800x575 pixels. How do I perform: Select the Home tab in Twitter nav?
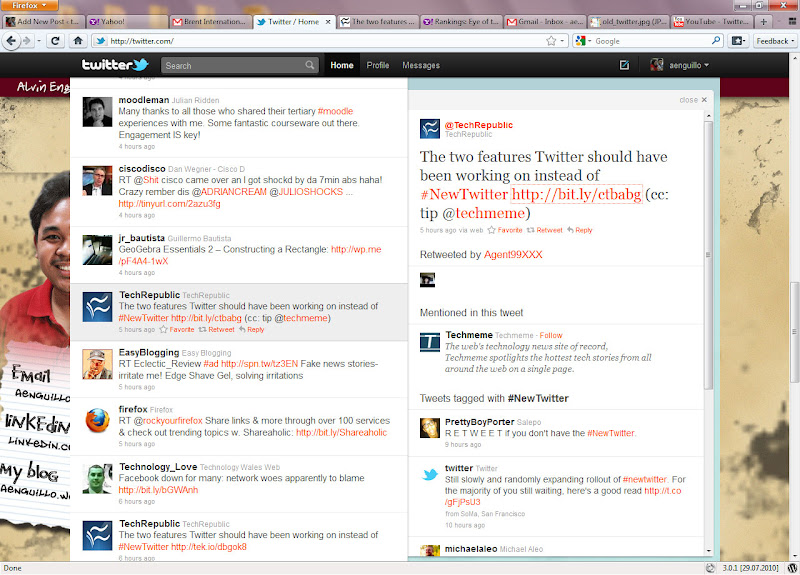pos(342,65)
